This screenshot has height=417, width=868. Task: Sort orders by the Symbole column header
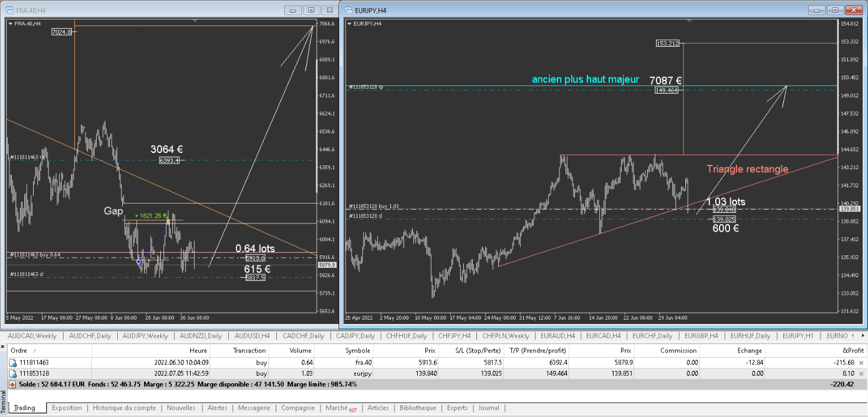click(x=357, y=350)
